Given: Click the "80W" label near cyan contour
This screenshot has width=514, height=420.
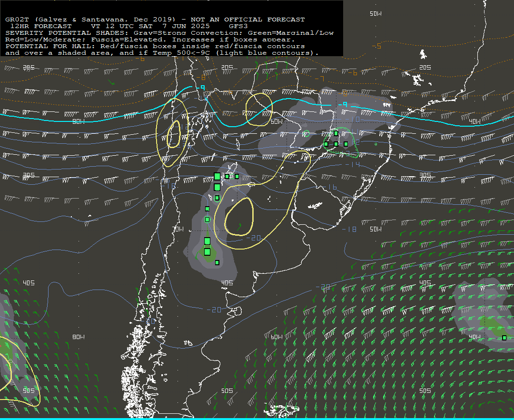Looking at the screenshot, I should [79, 121].
